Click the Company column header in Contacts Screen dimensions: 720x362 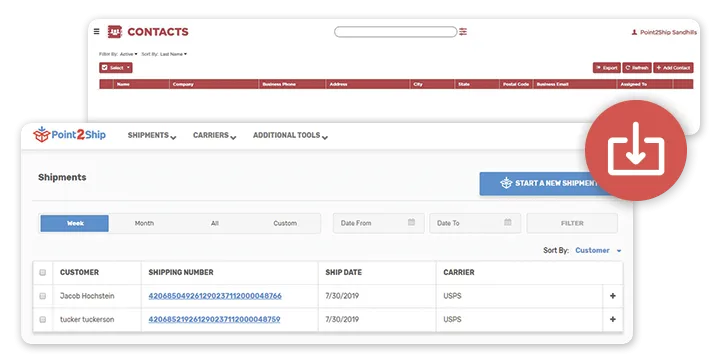(x=183, y=84)
